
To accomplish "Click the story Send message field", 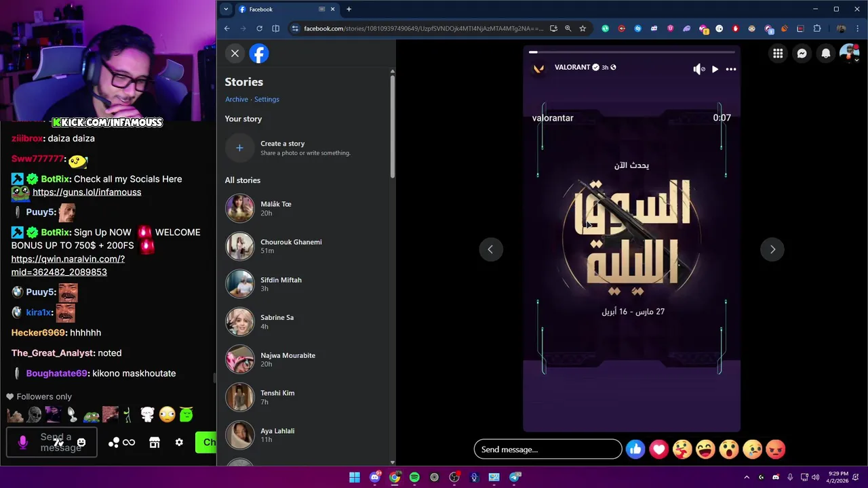I will [548, 449].
